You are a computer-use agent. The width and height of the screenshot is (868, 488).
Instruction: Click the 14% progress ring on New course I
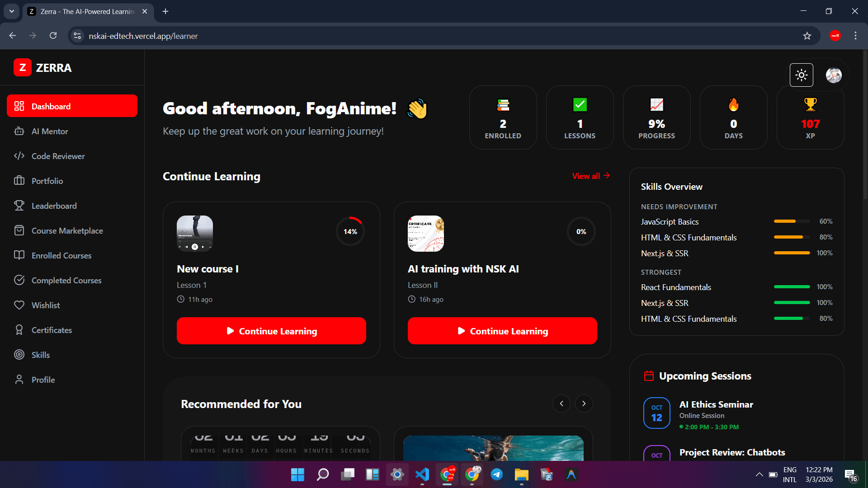point(350,231)
